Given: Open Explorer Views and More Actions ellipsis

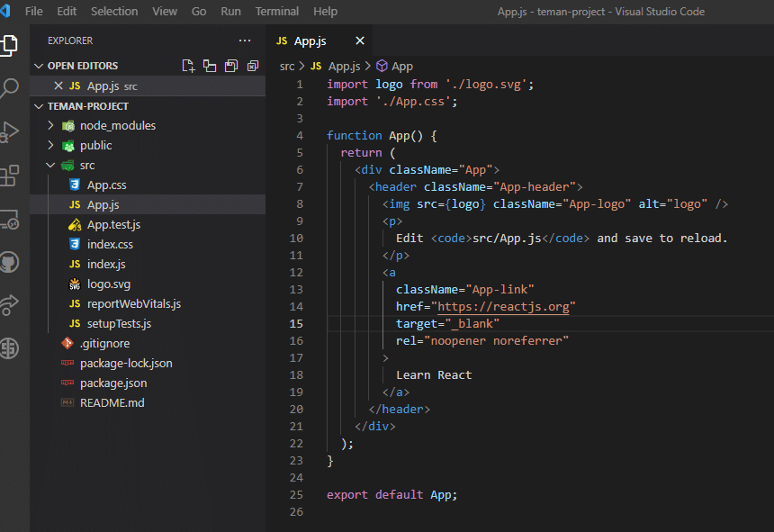Looking at the screenshot, I should 245,41.
